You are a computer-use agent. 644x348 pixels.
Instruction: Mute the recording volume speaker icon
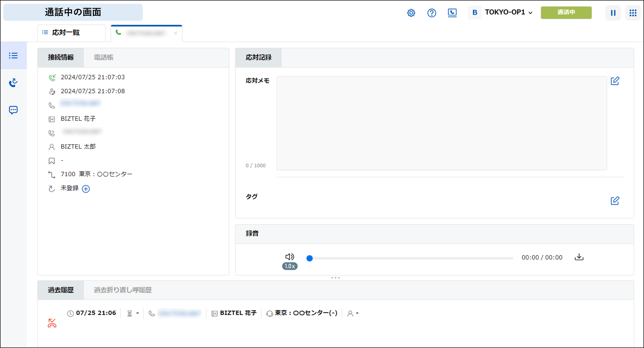coord(289,257)
